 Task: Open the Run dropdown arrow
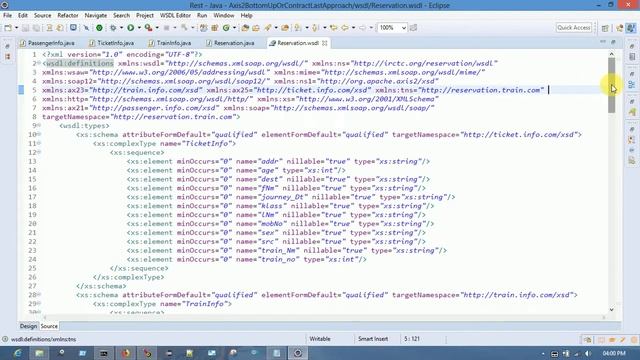(x=139, y=28)
